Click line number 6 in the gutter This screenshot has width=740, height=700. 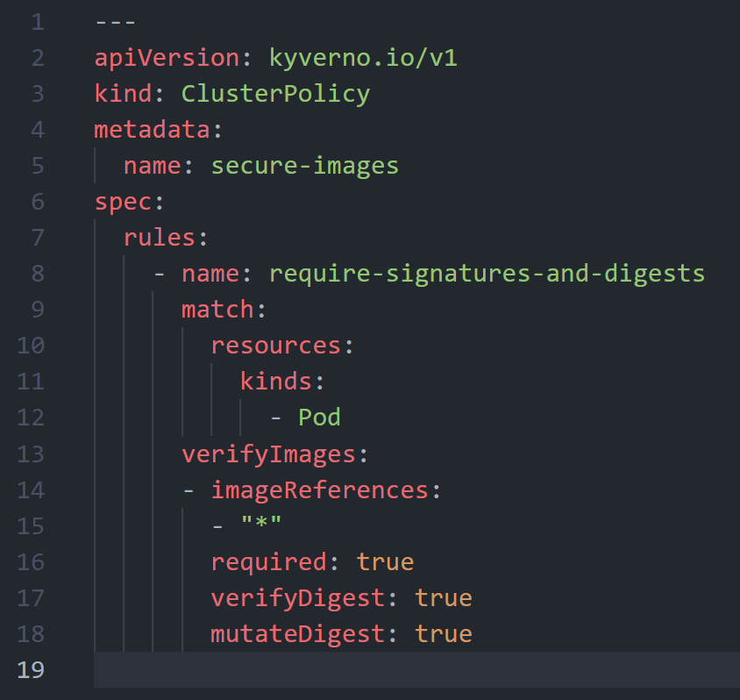click(x=38, y=202)
